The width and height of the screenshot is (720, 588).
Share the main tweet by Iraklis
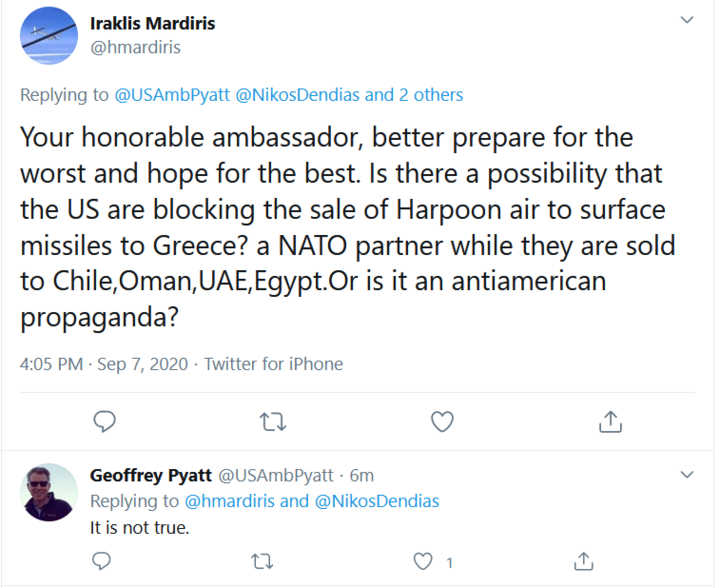610,422
